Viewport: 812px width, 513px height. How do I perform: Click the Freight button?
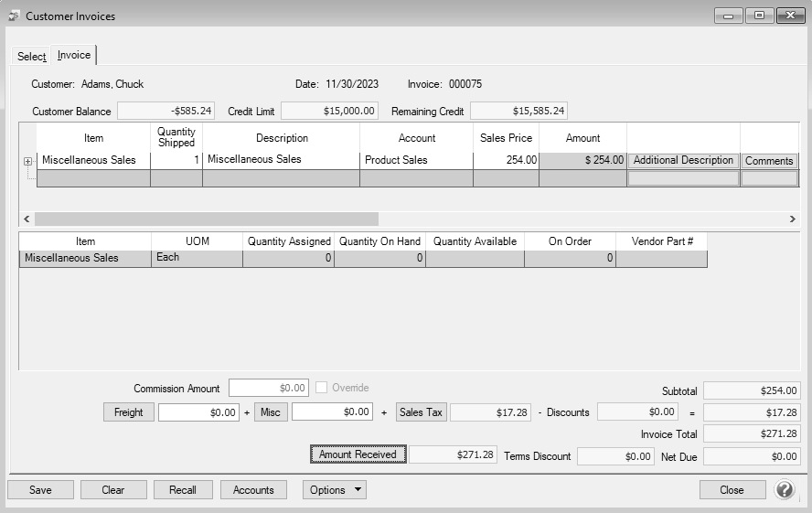coord(128,412)
